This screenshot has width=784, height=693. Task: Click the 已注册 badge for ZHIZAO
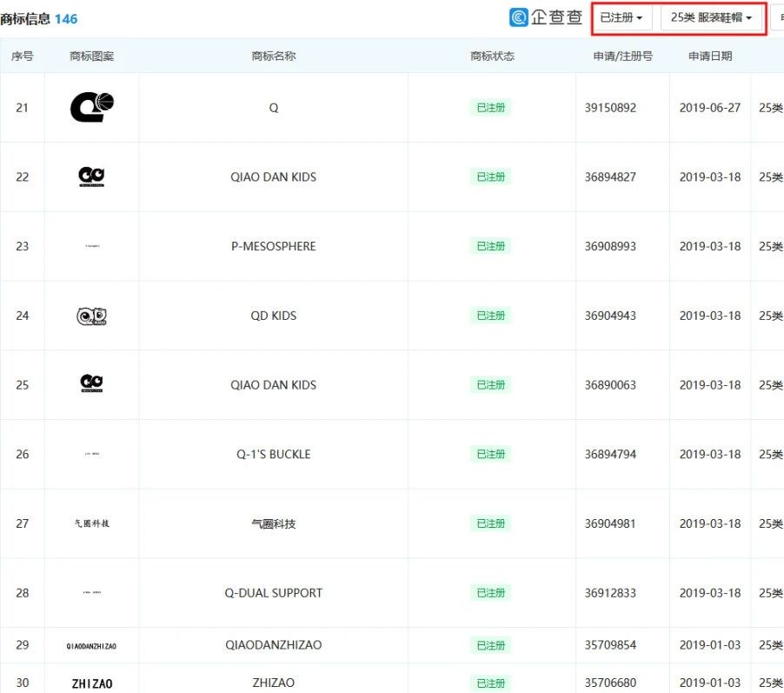click(x=490, y=683)
